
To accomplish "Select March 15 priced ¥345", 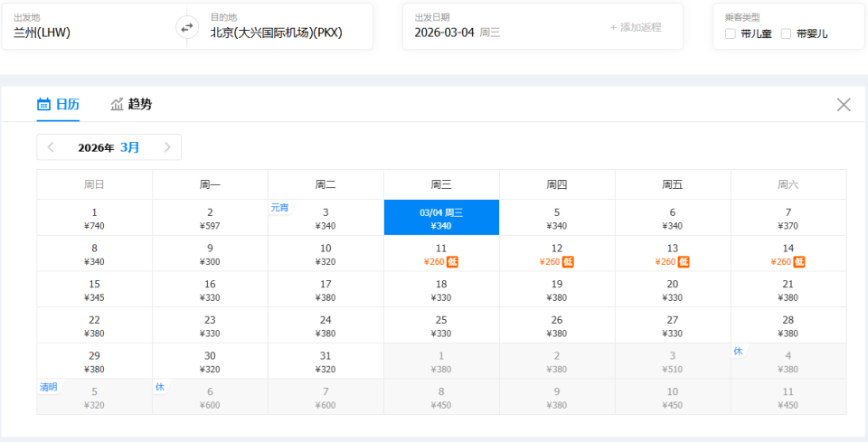I will [x=95, y=290].
